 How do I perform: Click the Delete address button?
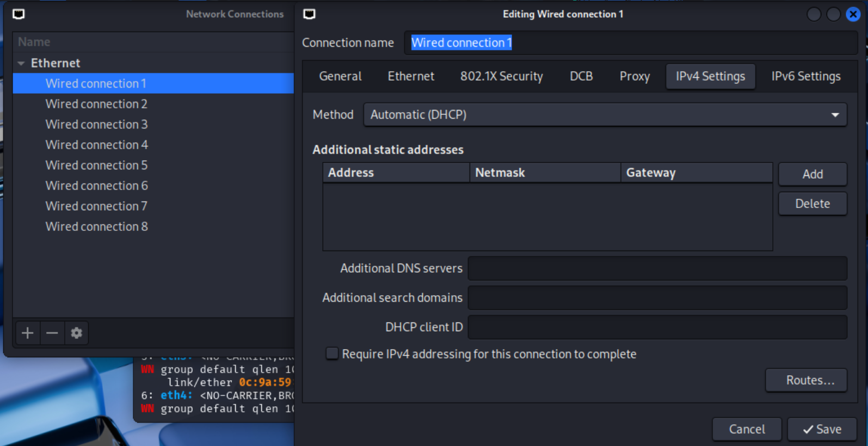tap(812, 204)
